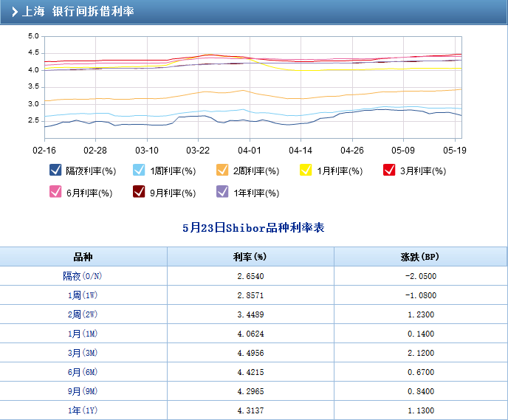The height and width of the screenshot is (420, 508).
Task: Click the change value 0.8400
Action: [421, 391]
